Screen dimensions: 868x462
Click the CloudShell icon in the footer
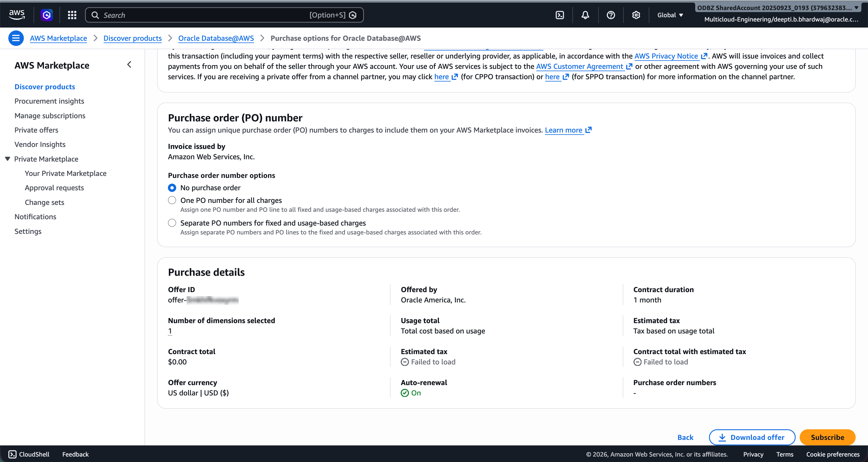pos(12,454)
